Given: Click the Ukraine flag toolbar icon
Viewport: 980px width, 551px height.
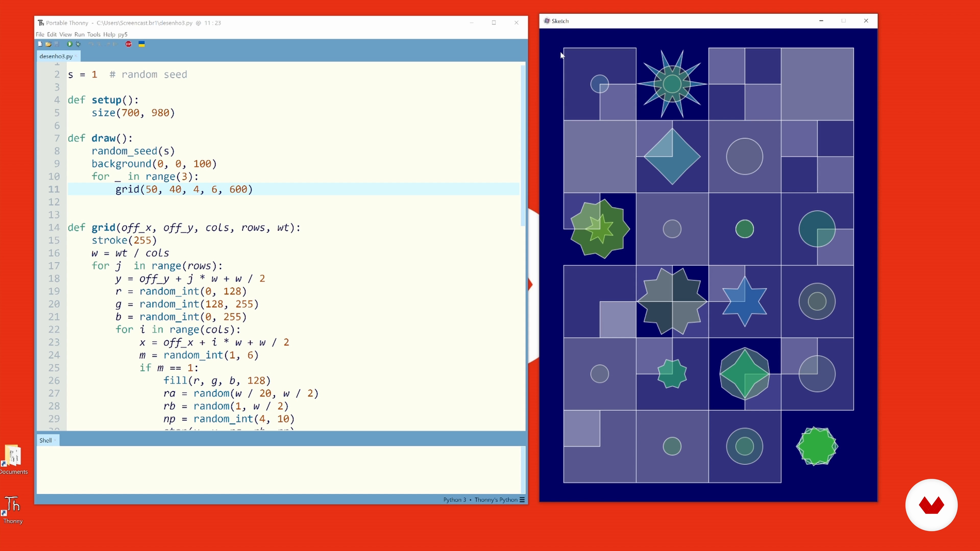Looking at the screenshot, I should (142, 44).
